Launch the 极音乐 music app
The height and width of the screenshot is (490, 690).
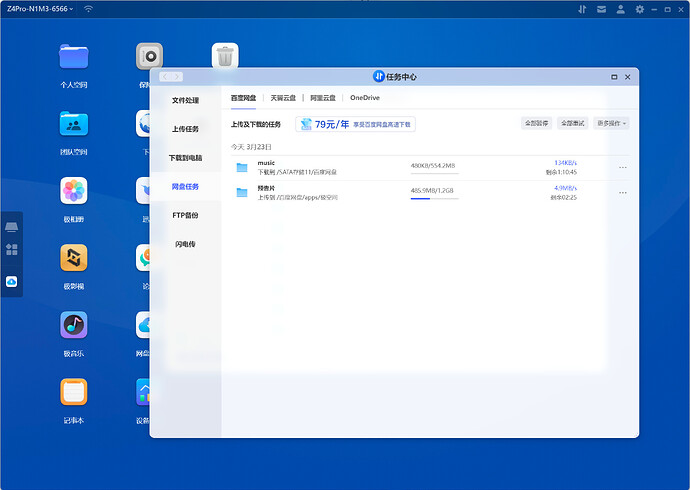click(x=74, y=325)
